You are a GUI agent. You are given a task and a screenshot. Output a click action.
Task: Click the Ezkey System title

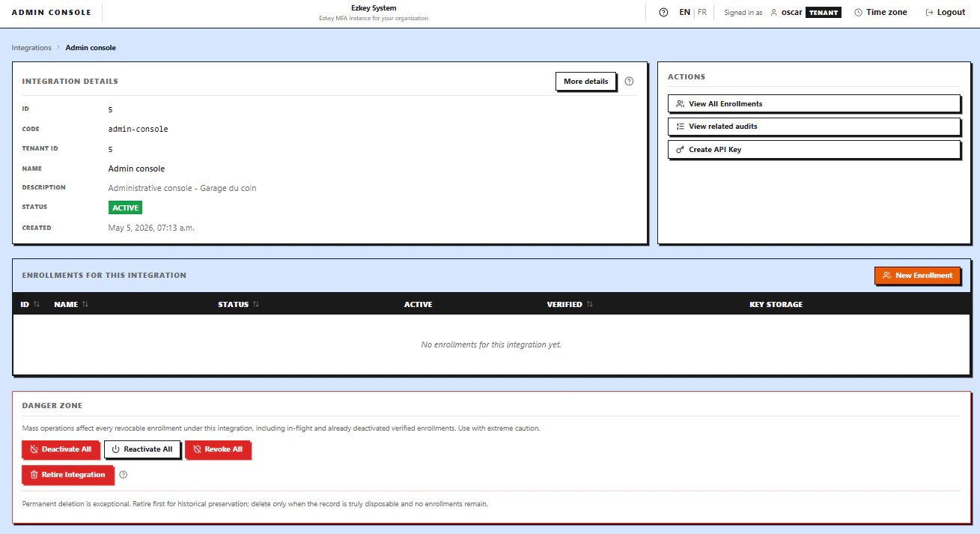click(x=374, y=8)
